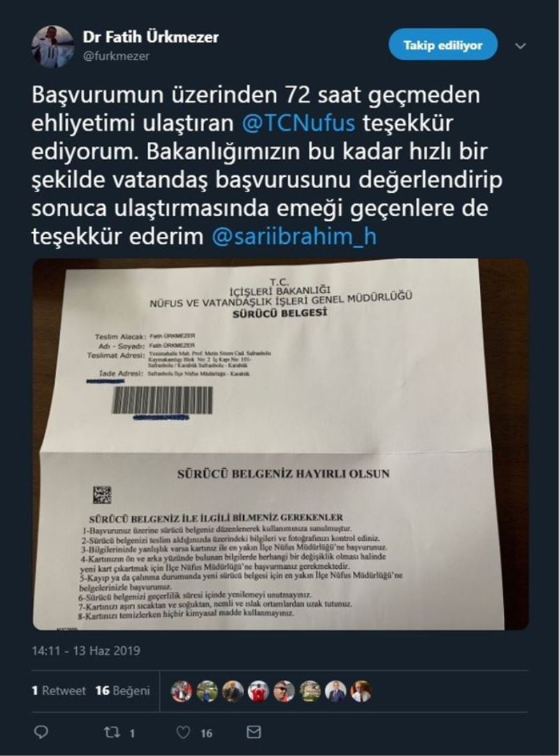Retweet using the arrows icon
Screen dimensions: 559x756
coord(111,733)
